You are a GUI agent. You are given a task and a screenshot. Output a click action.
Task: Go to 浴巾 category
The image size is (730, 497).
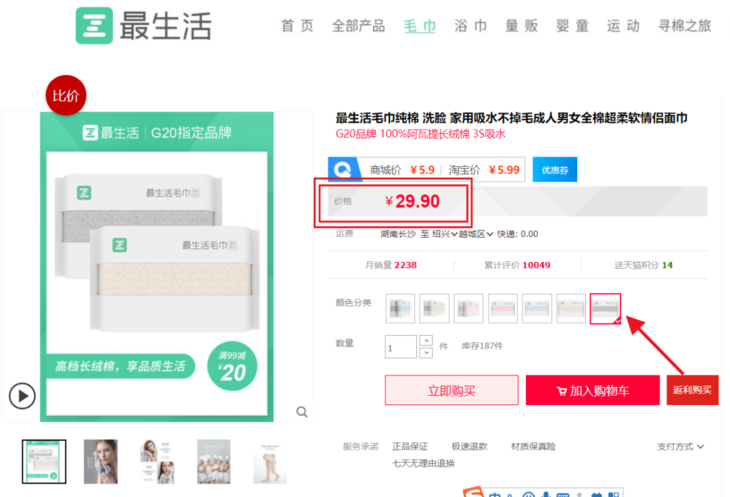[x=471, y=26]
